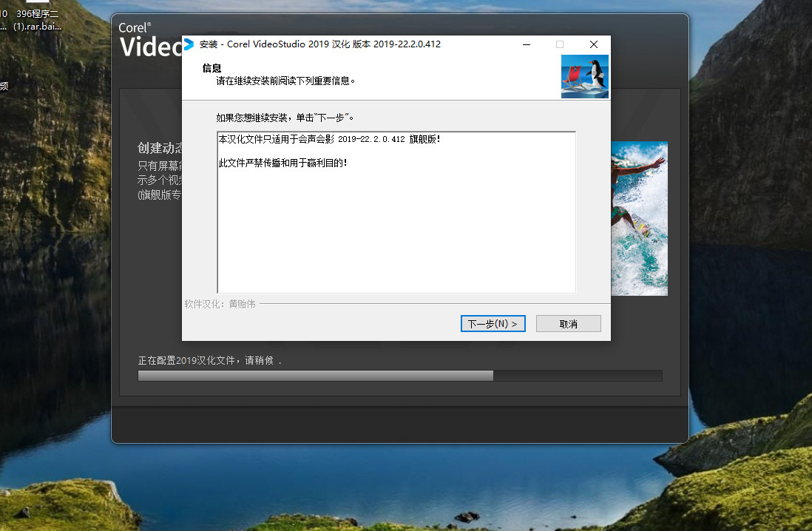Click the penguin beach chair wizard image

tap(585, 77)
